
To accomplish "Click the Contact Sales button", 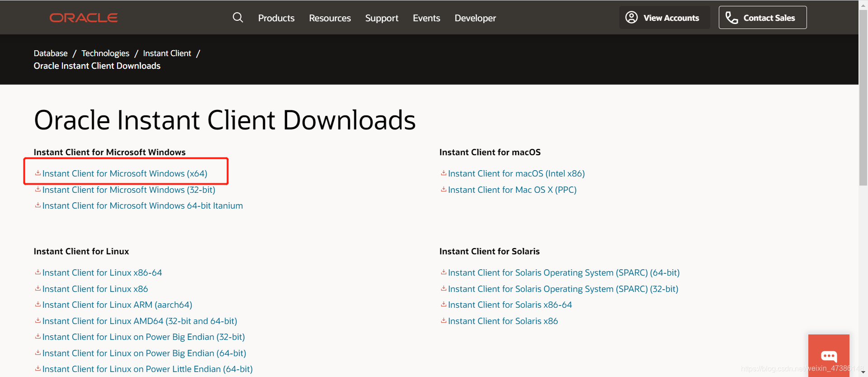I will [x=763, y=18].
